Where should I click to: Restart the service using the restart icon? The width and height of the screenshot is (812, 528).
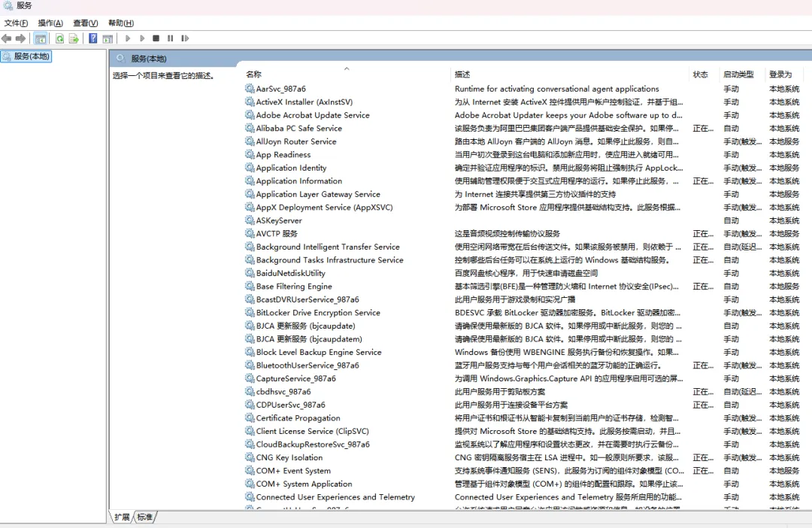coord(185,38)
